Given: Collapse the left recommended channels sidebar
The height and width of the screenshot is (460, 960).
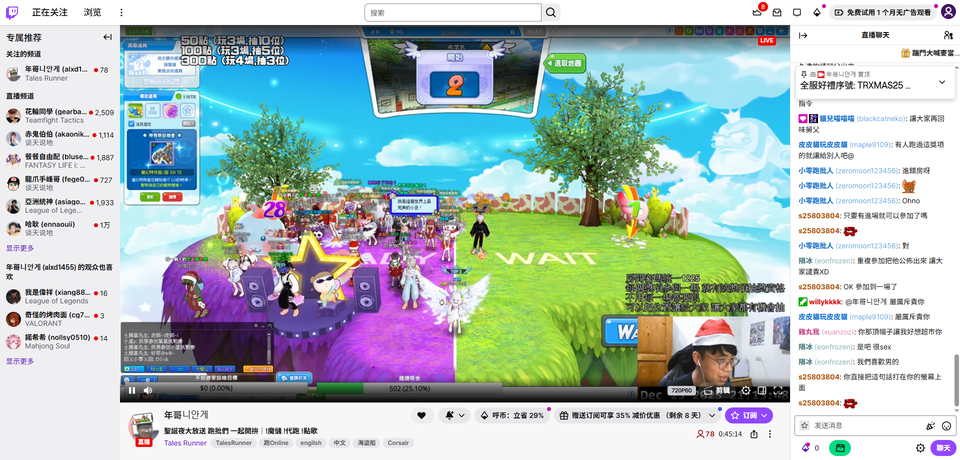Looking at the screenshot, I should point(107,37).
